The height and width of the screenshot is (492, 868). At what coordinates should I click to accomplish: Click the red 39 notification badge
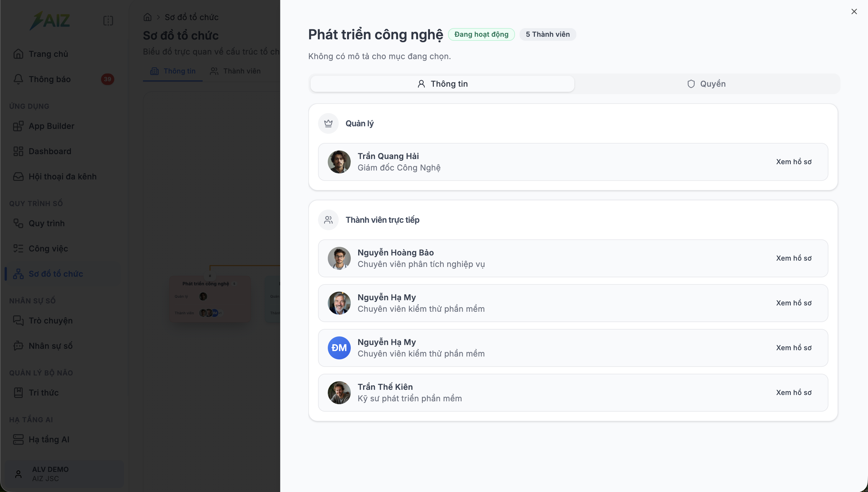[x=107, y=79]
